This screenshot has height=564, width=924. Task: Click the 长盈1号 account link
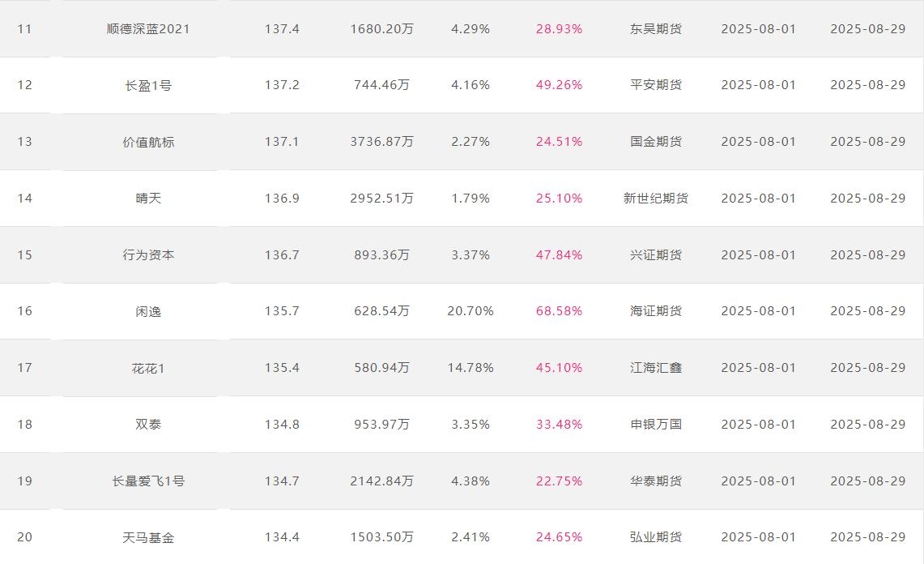(148, 85)
